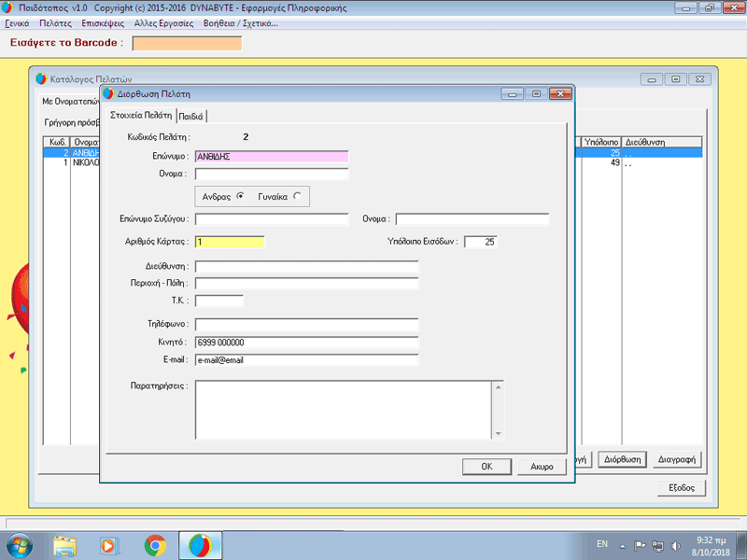
Task: Select the Άνδρας radio button
Action: click(x=240, y=196)
